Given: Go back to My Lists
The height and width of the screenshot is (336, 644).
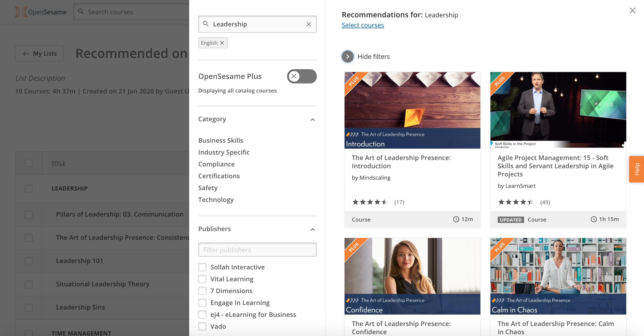Looking at the screenshot, I should point(39,53).
